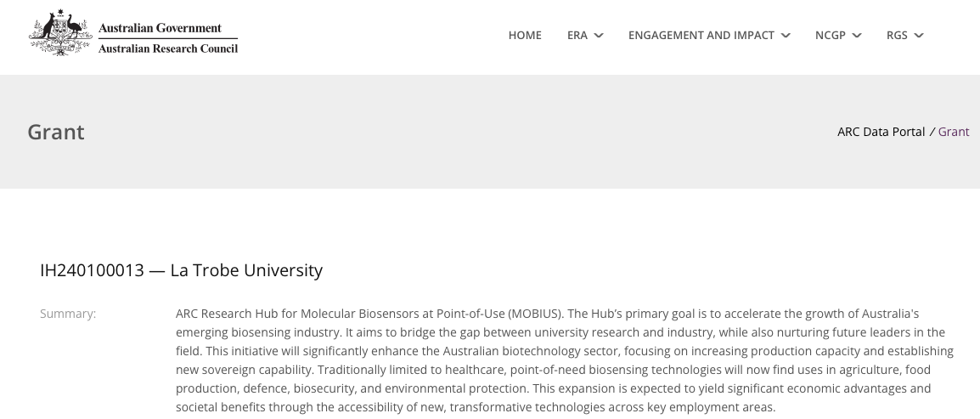Select the ENGAGEMENT AND IMPACT menu label
Screen dimensions: 980x419
(x=701, y=36)
